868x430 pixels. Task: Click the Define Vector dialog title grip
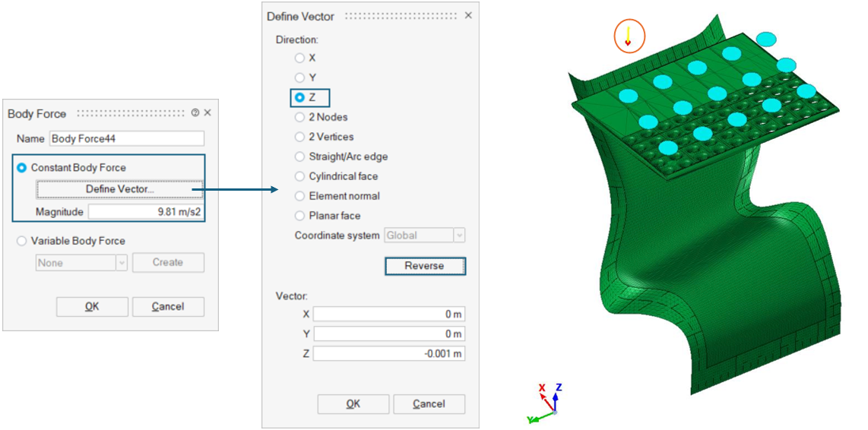click(401, 16)
